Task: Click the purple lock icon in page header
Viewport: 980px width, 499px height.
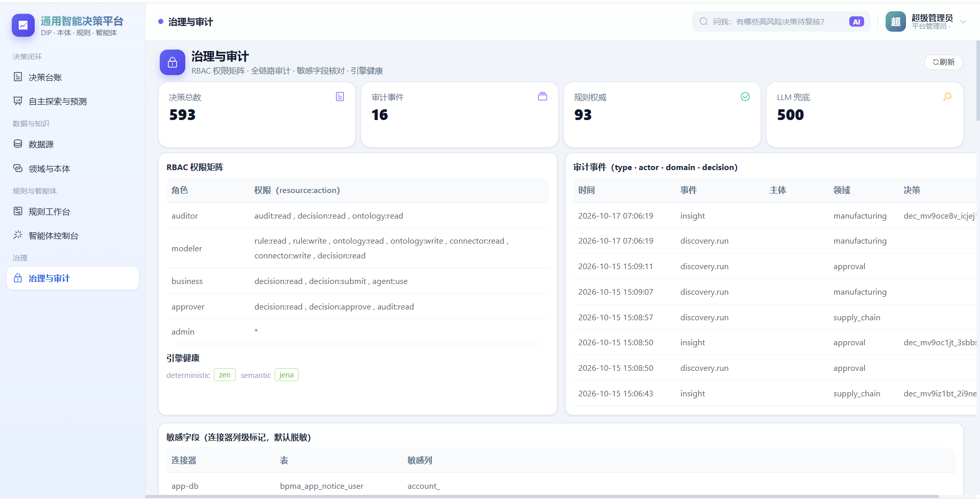Action: coord(173,62)
